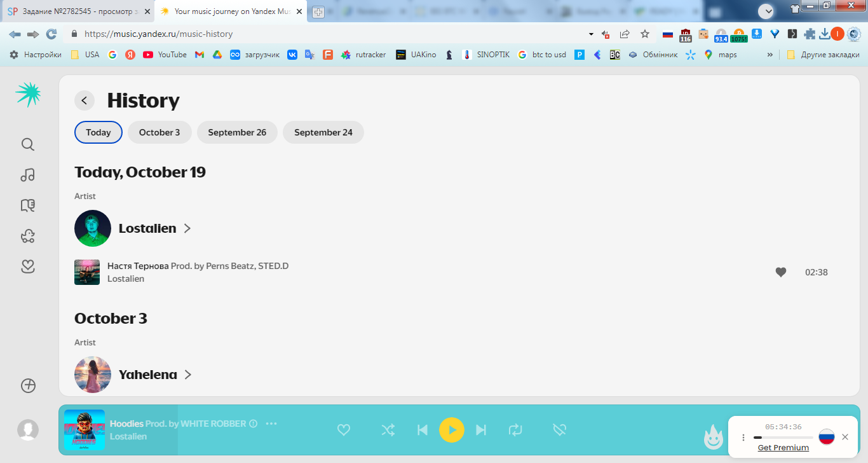
Task: Open the address bar dropdown arrow
Action: coord(591,34)
